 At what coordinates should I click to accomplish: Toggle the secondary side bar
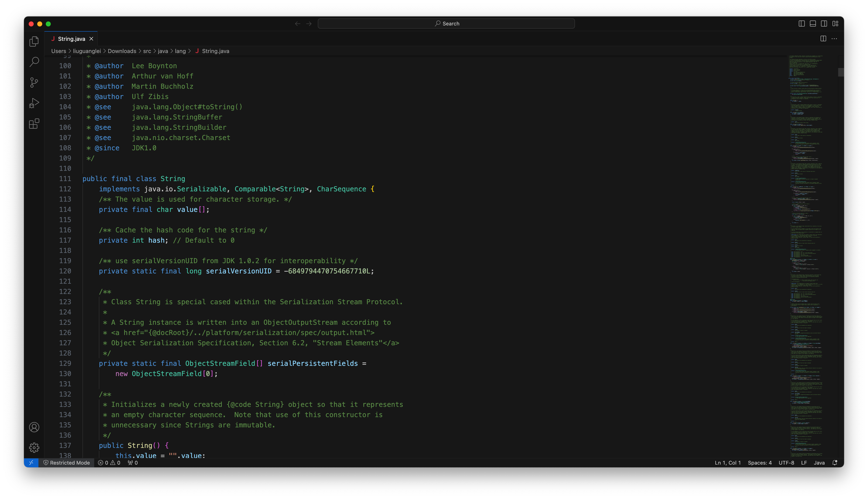[824, 24]
